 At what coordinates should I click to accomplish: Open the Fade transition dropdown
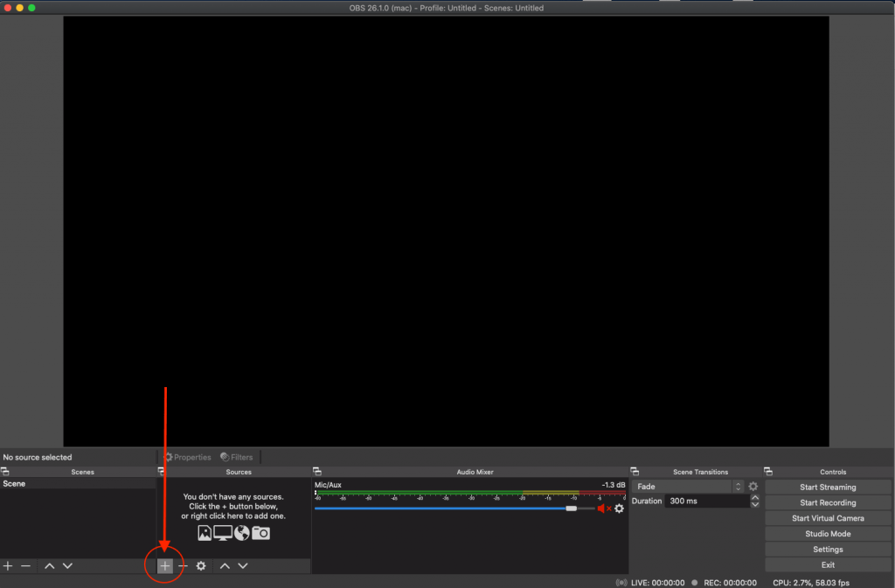click(x=689, y=487)
